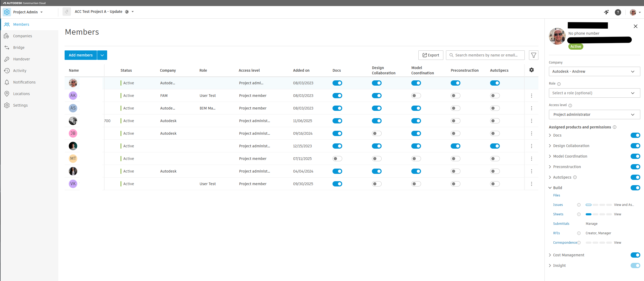
Task: Click the Export button
Action: (x=431, y=55)
